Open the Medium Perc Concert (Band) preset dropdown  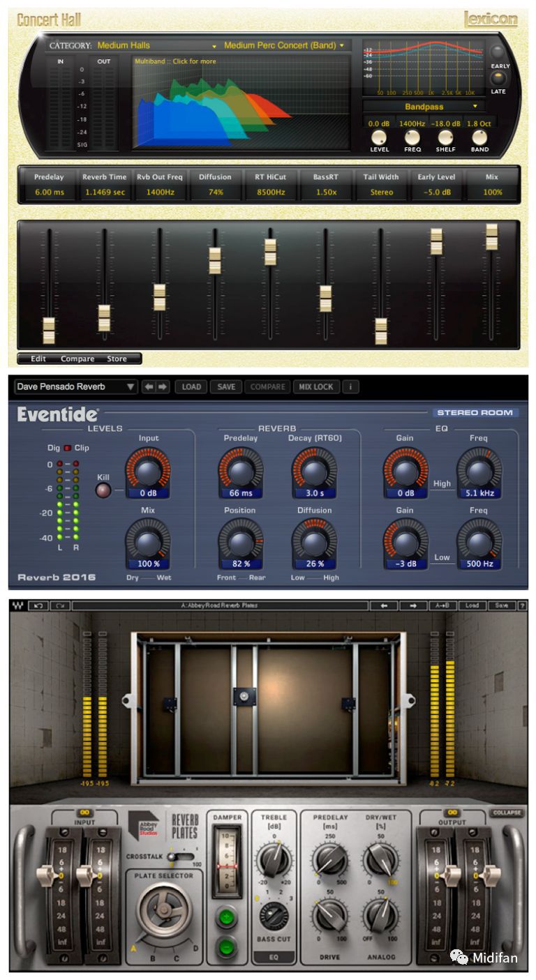[284, 45]
